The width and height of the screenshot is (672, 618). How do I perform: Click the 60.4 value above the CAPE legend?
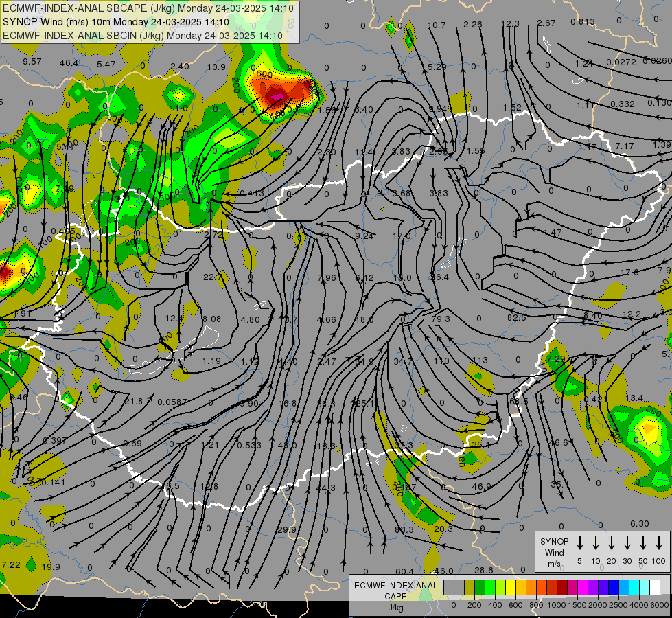coord(405,571)
